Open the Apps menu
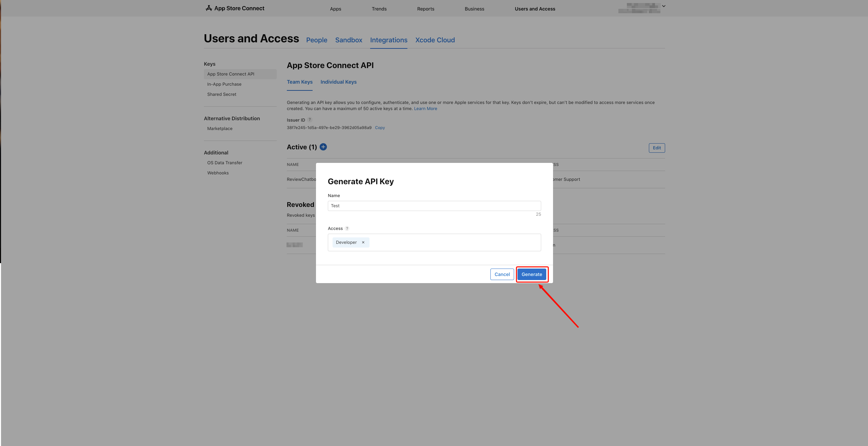This screenshot has height=446, width=868. click(x=336, y=9)
